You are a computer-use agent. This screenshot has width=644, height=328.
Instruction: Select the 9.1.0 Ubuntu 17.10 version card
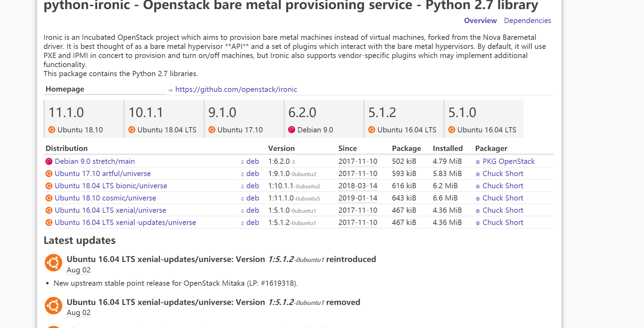(244, 119)
